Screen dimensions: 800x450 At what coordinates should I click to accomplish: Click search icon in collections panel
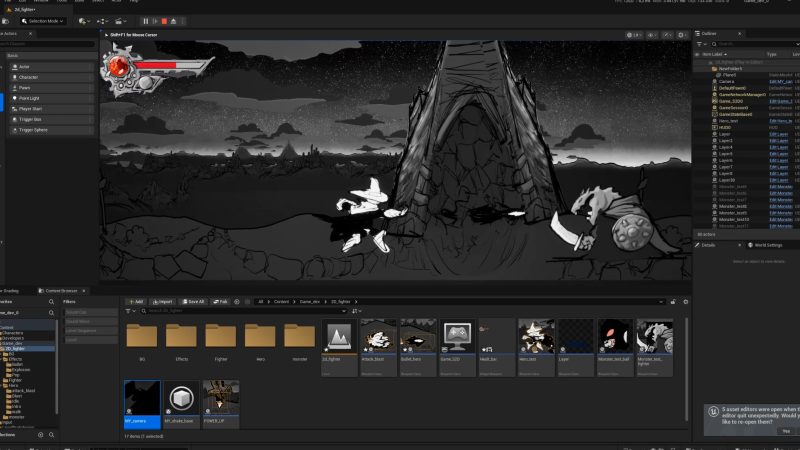coord(52,435)
